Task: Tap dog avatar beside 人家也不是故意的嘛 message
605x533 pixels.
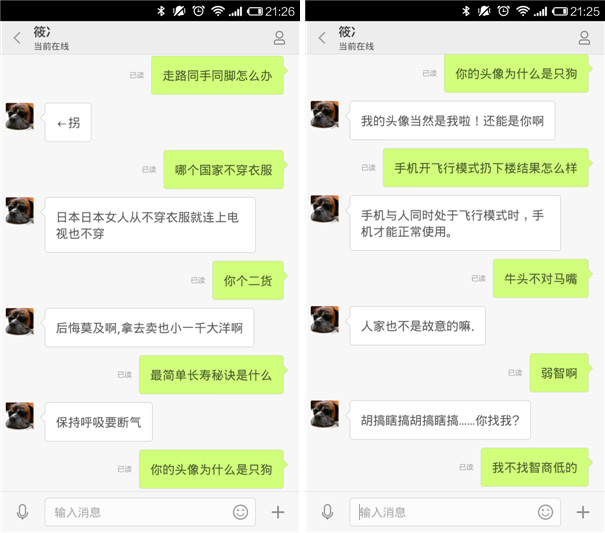Action: coord(325,320)
